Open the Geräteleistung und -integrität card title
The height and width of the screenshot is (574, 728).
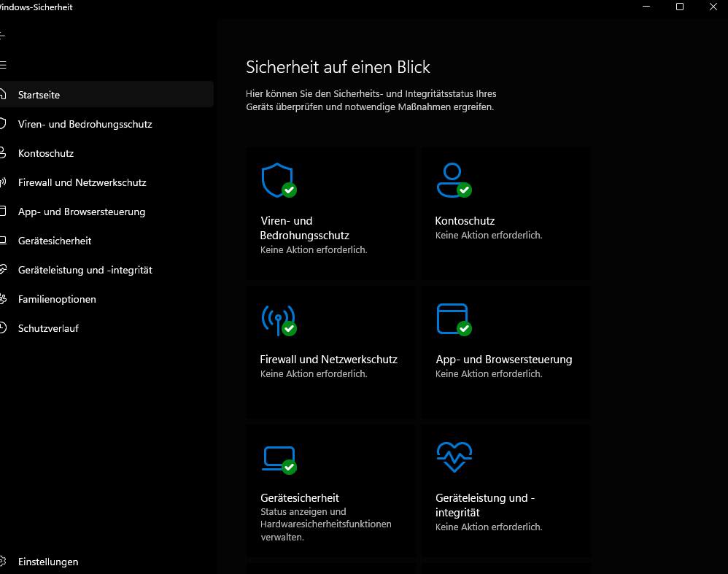point(485,505)
